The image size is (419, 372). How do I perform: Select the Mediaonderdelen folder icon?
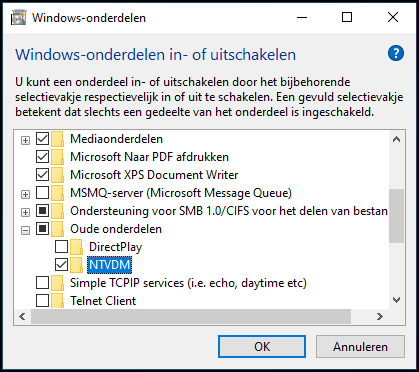click(x=58, y=139)
